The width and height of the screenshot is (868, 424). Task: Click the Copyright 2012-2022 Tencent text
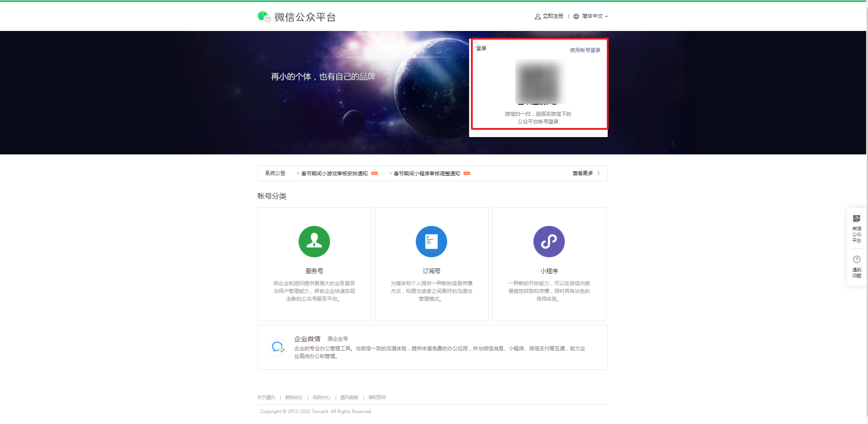[x=316, y=411]
